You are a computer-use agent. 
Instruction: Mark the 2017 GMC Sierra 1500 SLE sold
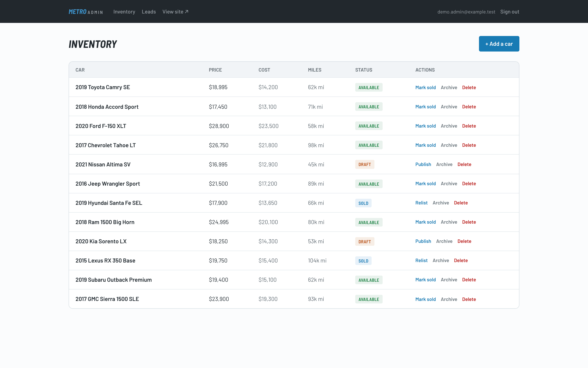coord(425,299)
